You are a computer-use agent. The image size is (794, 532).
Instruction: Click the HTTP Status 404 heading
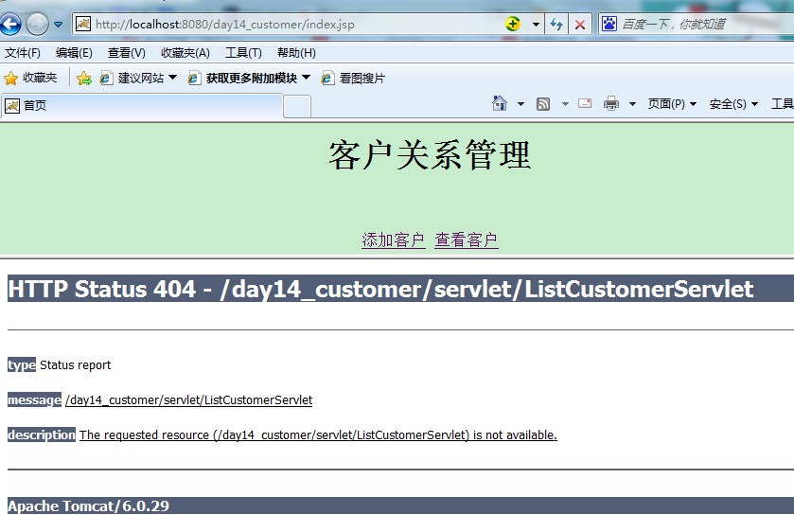[x=380, y=289]
